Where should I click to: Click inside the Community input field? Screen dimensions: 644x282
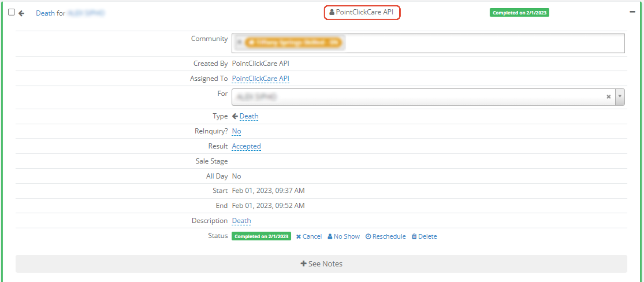(428, 43)
